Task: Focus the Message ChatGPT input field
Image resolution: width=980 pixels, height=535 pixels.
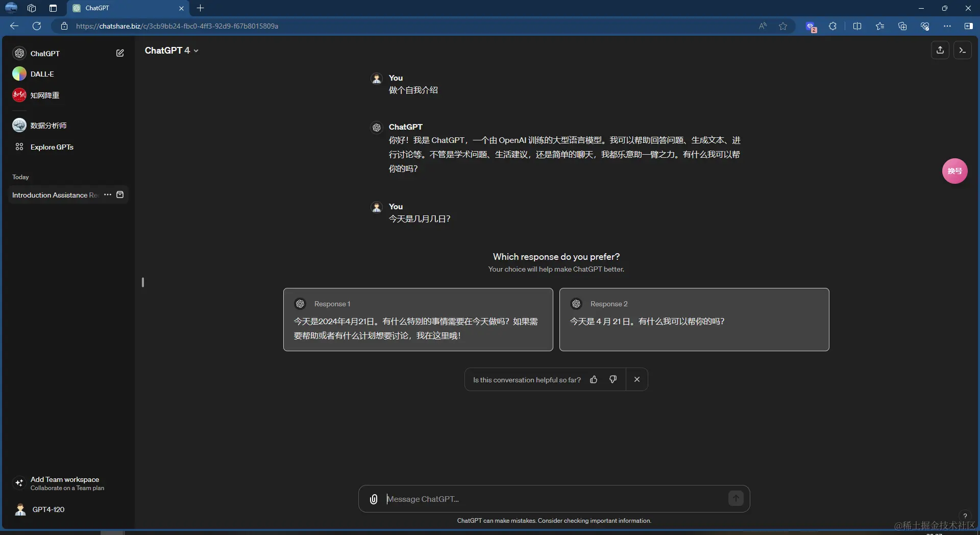Action: (554, 499)
